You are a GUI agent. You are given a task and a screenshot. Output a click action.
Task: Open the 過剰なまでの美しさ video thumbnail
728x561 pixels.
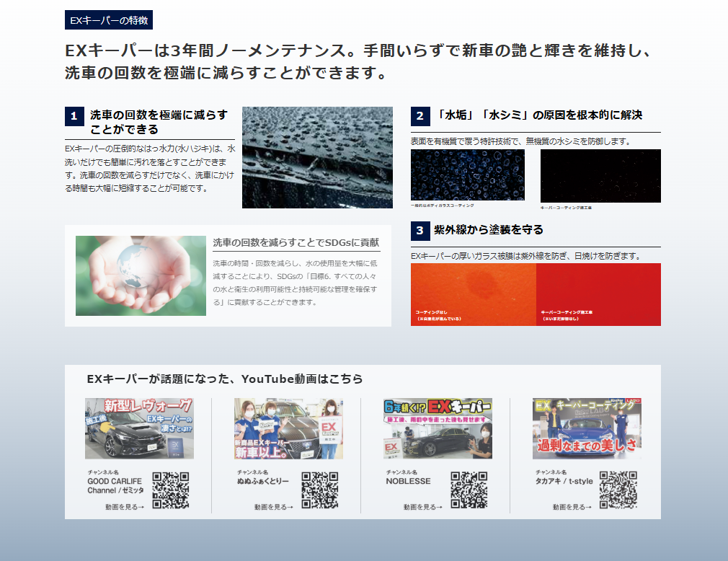point(587,428)
